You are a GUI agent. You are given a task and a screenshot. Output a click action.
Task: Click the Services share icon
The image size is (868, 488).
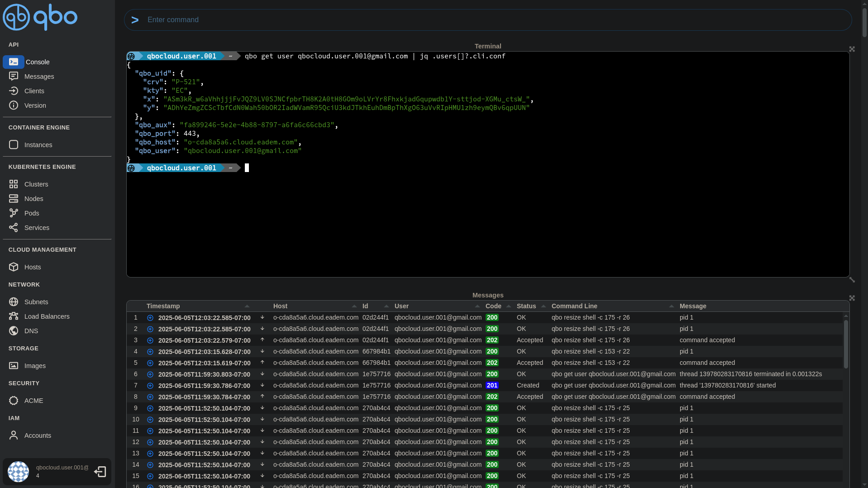14,228
